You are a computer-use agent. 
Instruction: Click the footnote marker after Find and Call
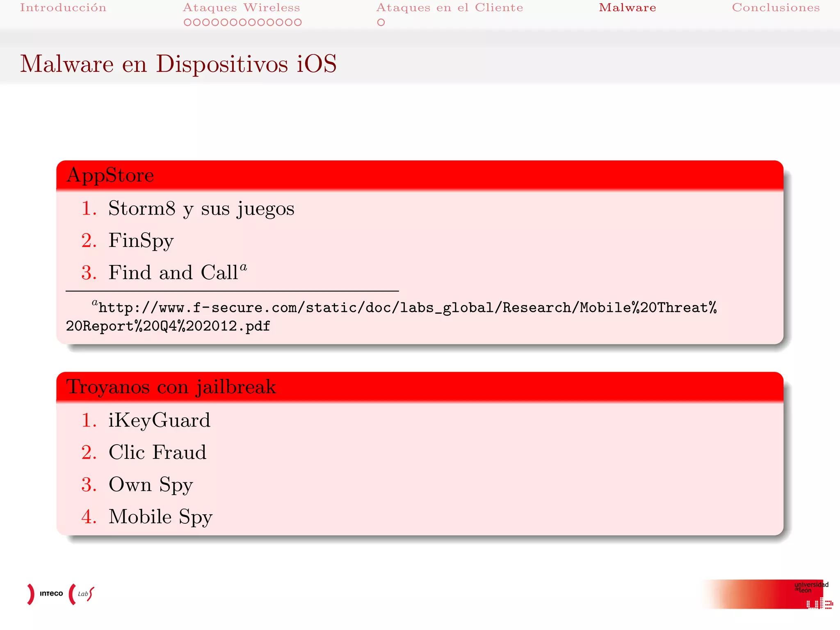point(244,267)
